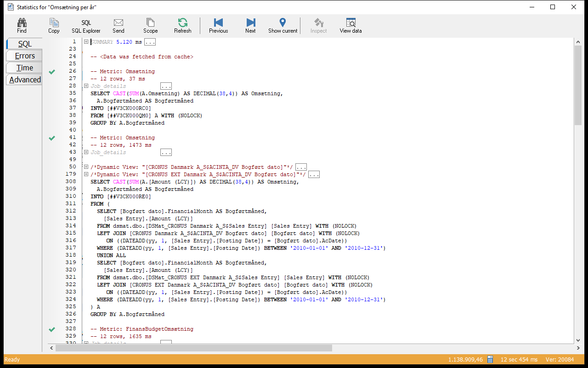Click the 'Metric: FinansBudgetOmsætning' comment line
588x368 pixels.
tap(142, 329)
